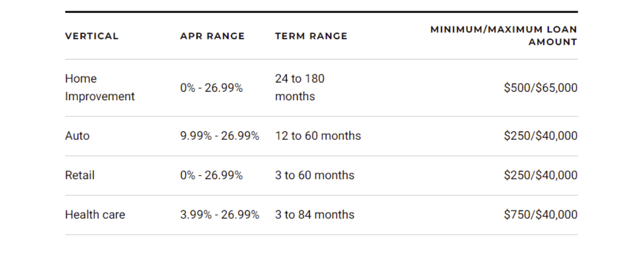Click the MINIMUM/MAXIMUM LOAN AMOUNT header
Viewport: 644px width, 269px height.
504,36
